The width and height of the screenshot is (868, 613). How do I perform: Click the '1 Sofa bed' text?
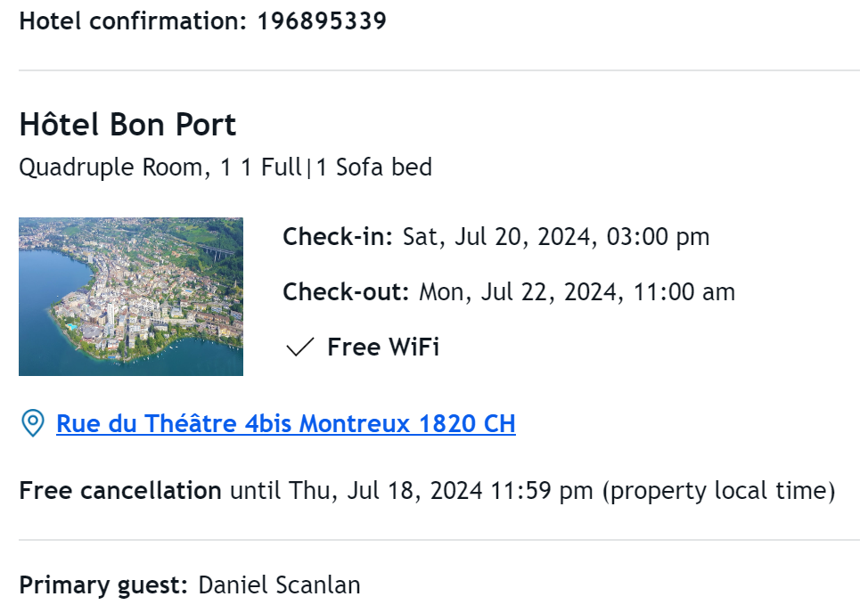click(373, 168)
